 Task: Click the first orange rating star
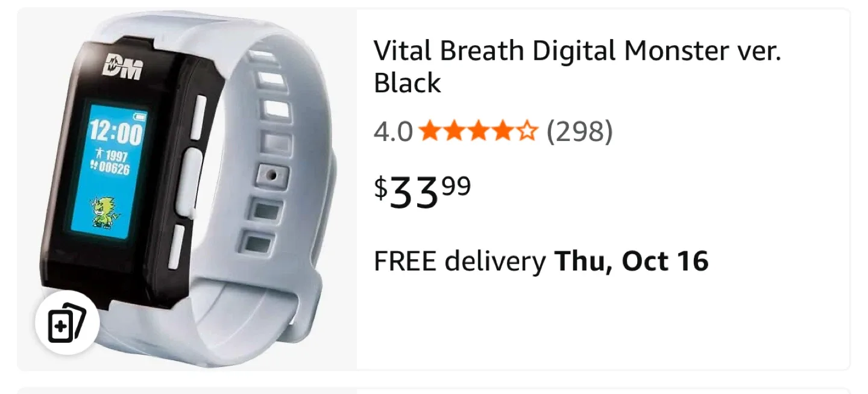pos(430,131)
